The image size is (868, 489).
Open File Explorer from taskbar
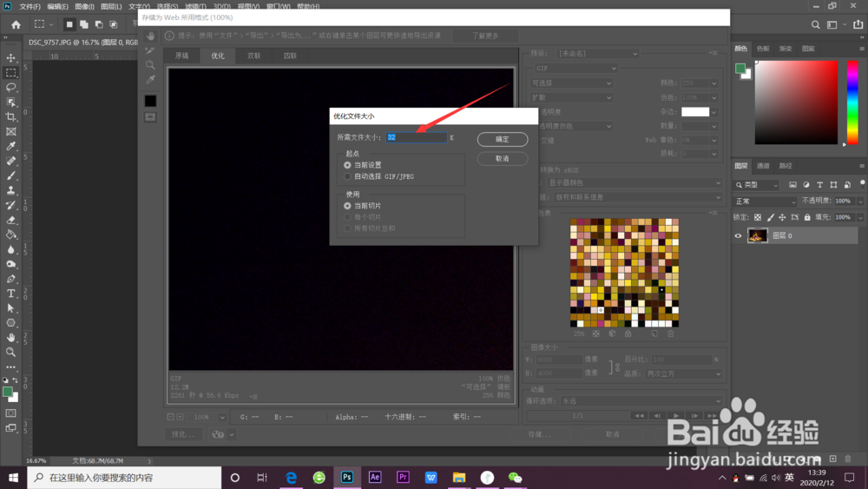459,478
